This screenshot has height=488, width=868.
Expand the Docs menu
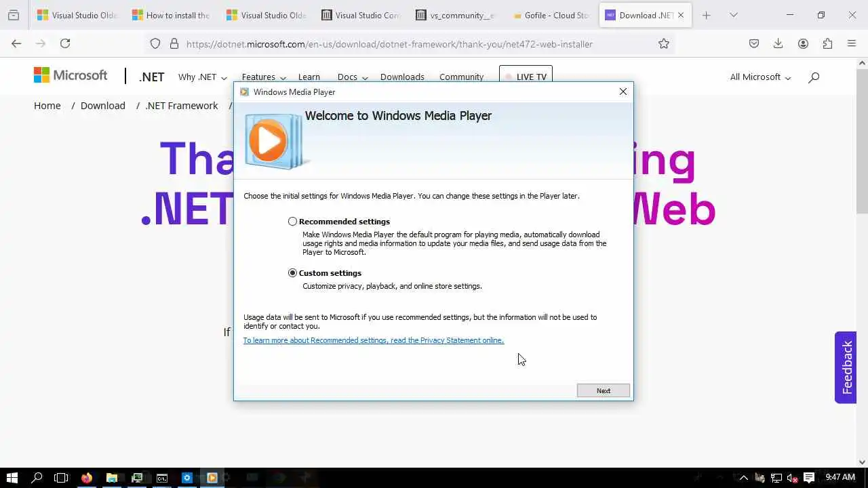tap(353, 77)
